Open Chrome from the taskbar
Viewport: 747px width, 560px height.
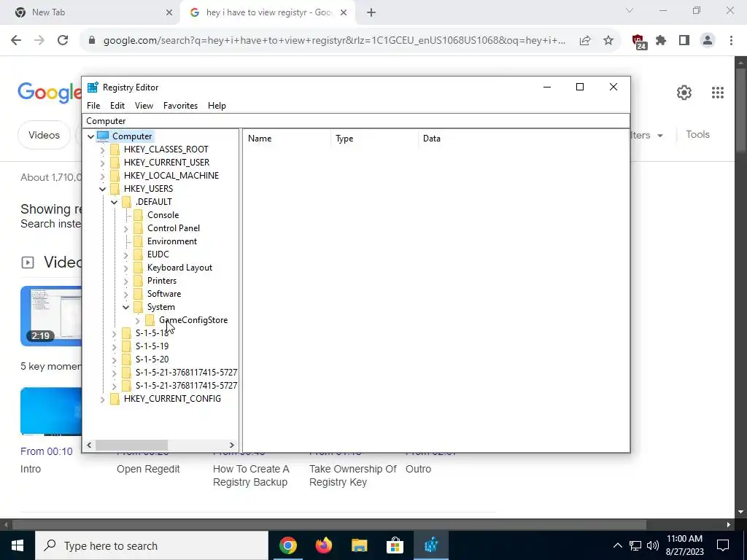(x=288, y=545)
